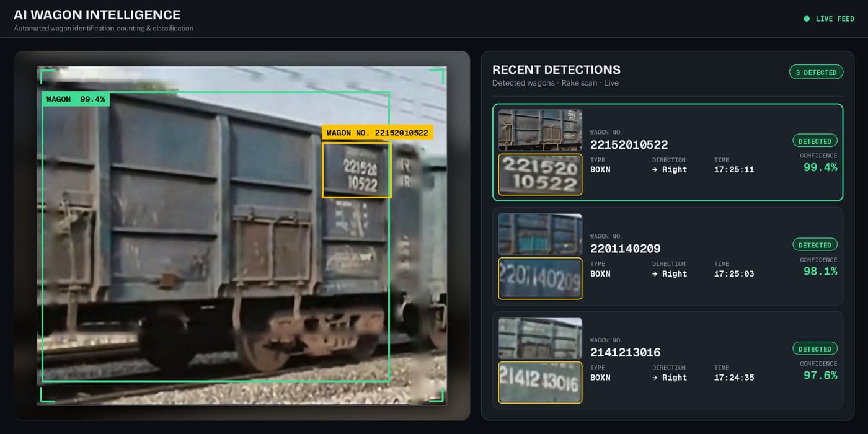Click the AI WAGON INTELLIGENCE title
Viewport: 868px width, 434px height.
pyautogui.click(x=97, y=15)
